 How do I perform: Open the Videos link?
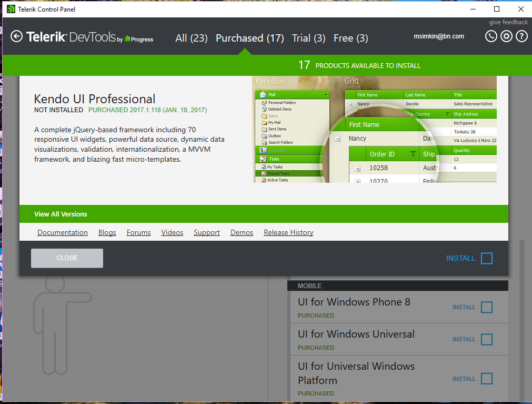(x=172, y=233)
